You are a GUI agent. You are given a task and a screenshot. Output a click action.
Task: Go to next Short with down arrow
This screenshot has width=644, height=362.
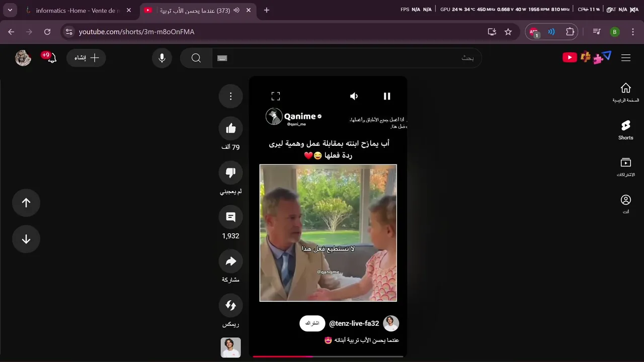pos(26,239)
